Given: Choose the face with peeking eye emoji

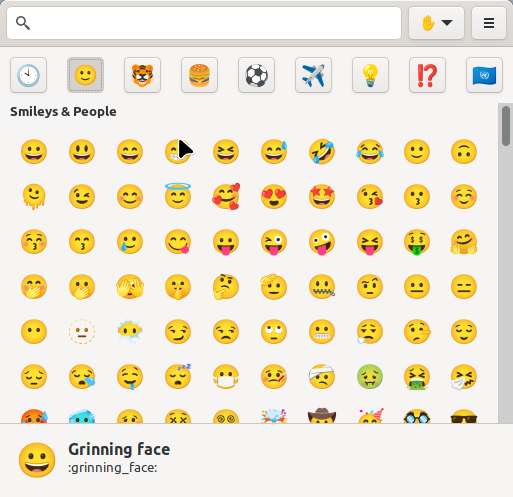Looking at the screenshot, I should click(x=130, y=287).
